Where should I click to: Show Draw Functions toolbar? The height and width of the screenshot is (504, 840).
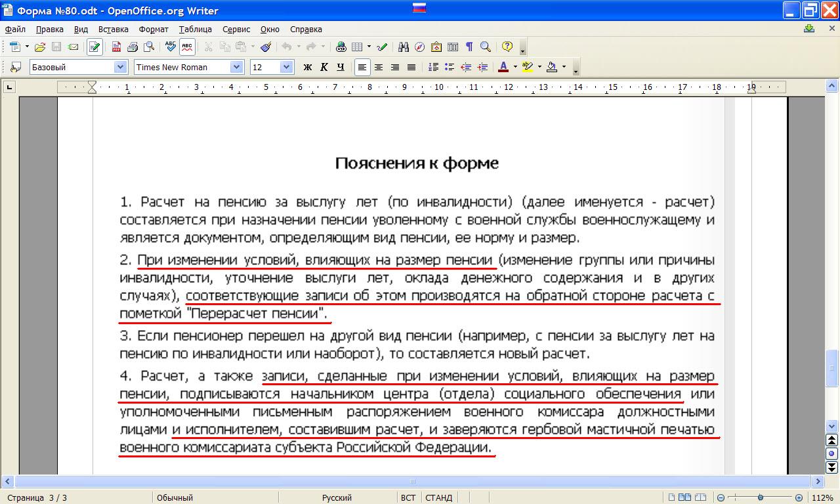(x=382, y=47)
